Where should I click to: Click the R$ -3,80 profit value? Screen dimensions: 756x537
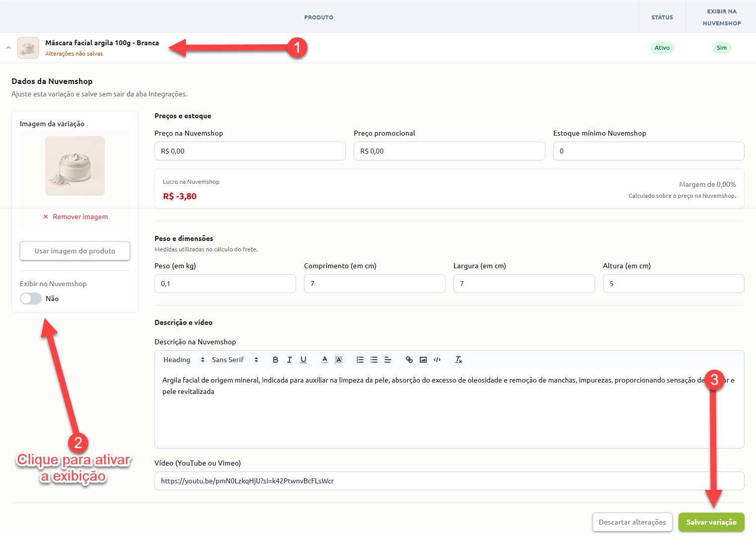180,196
